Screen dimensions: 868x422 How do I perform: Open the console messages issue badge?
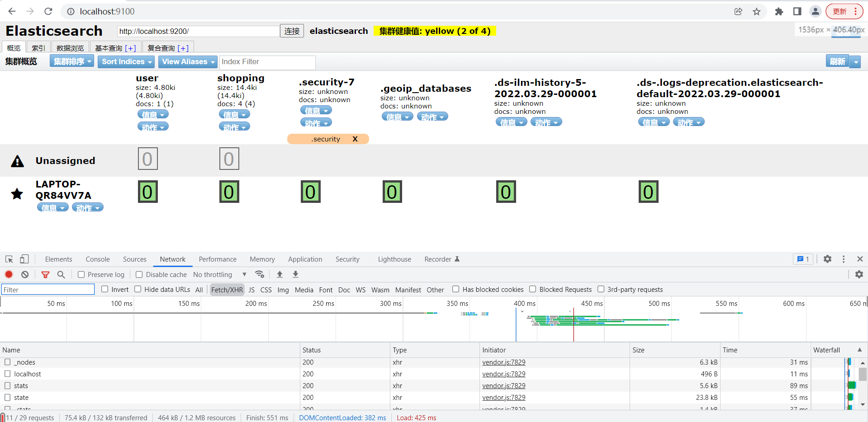(803, 259)
